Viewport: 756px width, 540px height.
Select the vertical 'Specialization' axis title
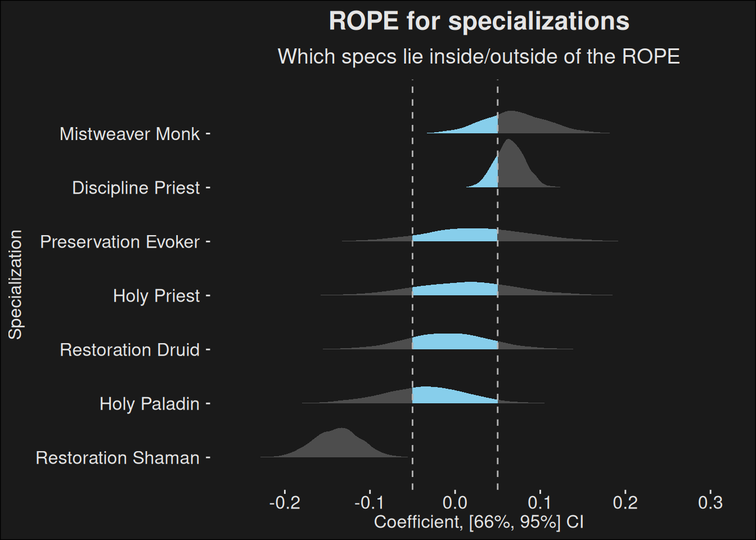pyautogui.click(x=15, y=285)
